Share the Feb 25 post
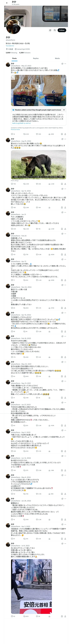 click(65, 254)
